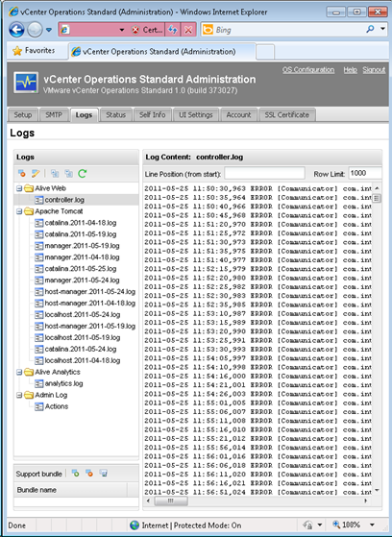This screenshot has height=537, width=392.
Task: Switch to the Account tab
Action: 238,114
